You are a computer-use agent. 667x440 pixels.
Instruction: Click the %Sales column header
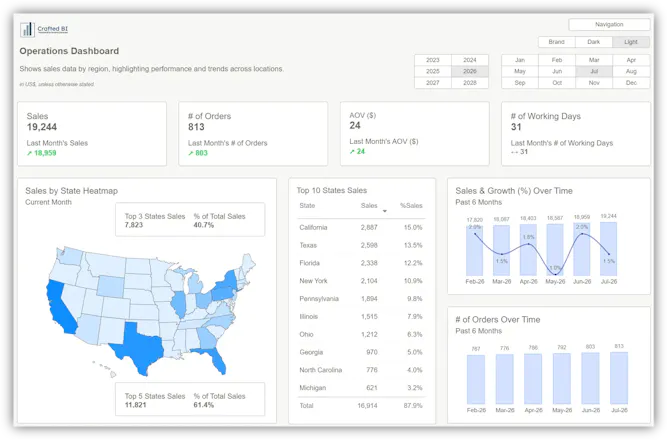point(411,206)
